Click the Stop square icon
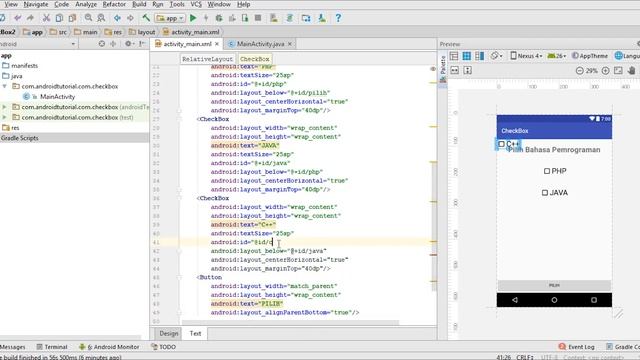This screenshot has height=360, width=640. point(258,18)
